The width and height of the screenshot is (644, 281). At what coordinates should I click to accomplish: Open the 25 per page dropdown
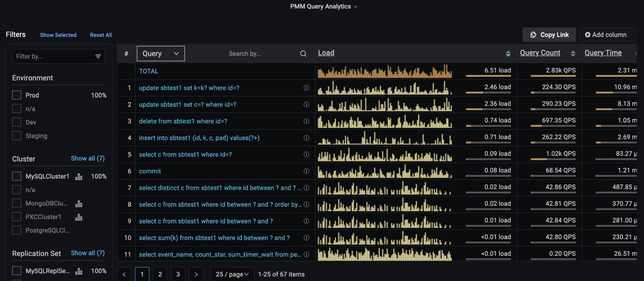click(232, 274)
